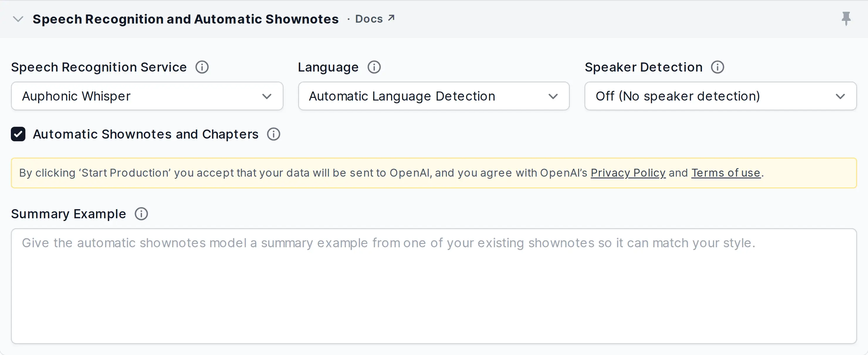The width and height of the screenshot is (868, 355).
Task: Open the Docs external link
Action: point(375,19)
